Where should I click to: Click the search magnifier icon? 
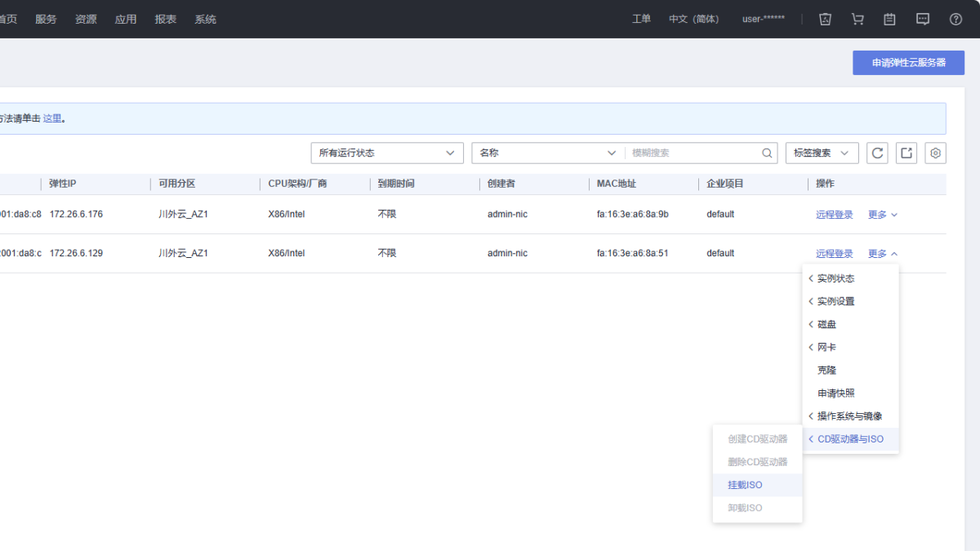tap(767, 153)
